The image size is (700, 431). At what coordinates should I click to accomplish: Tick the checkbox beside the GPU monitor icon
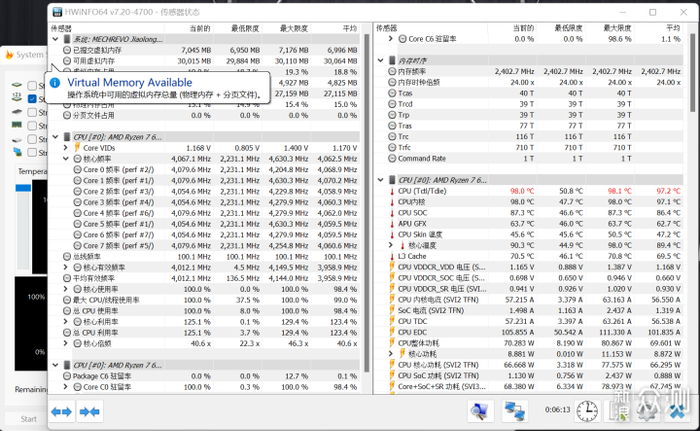[x=32, y=152]
